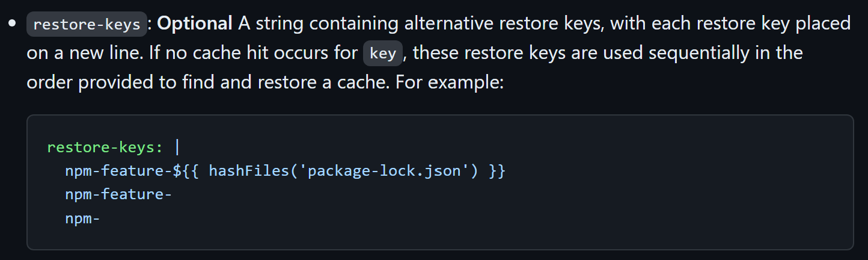Click the pipe character after restore-keys:
Viewport: 868px width, 260px height.
tap(177, 147)
